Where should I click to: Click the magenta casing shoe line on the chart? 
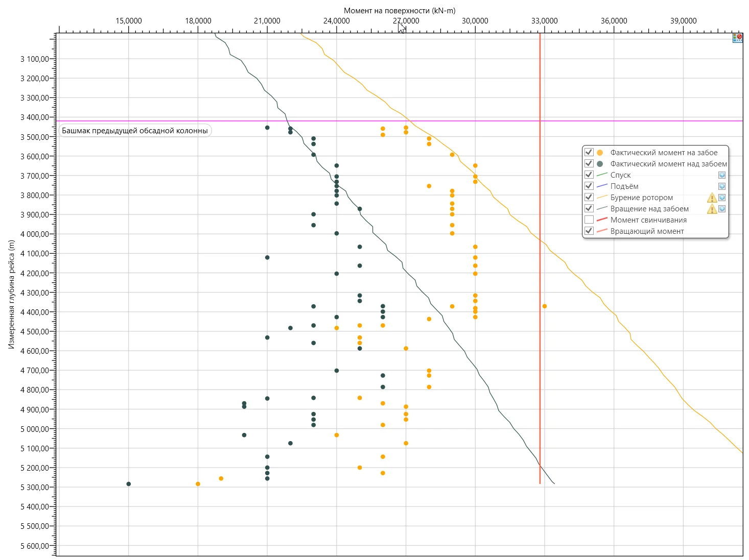[358, 121]
